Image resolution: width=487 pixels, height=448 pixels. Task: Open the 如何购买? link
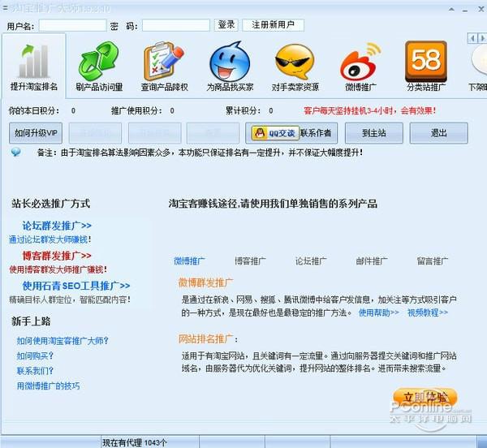coord(35,355)
